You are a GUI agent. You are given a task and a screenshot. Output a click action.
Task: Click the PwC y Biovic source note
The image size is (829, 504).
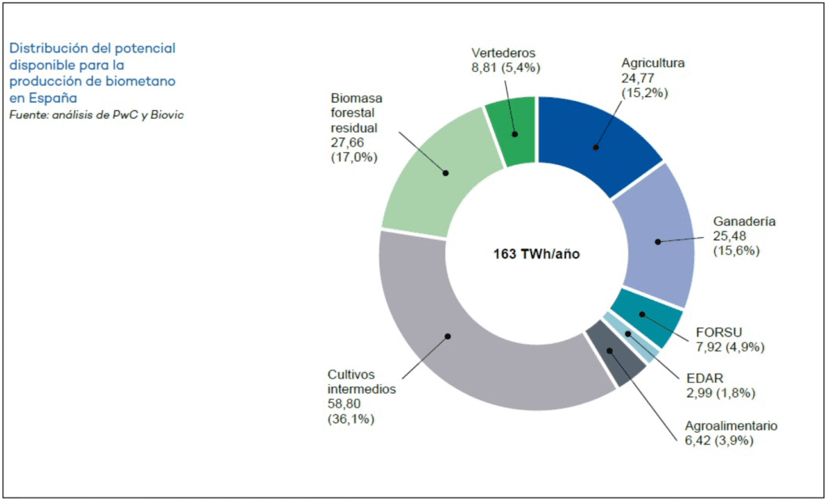96,115
